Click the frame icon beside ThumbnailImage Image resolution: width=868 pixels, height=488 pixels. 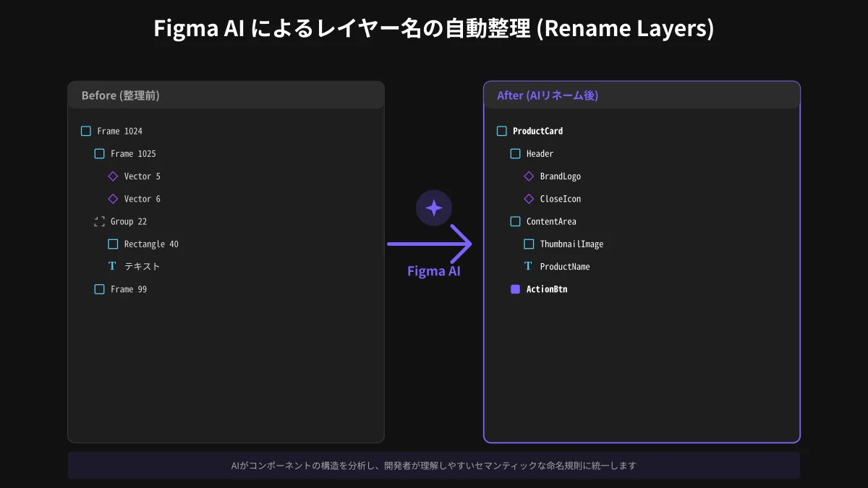point(529,244)
